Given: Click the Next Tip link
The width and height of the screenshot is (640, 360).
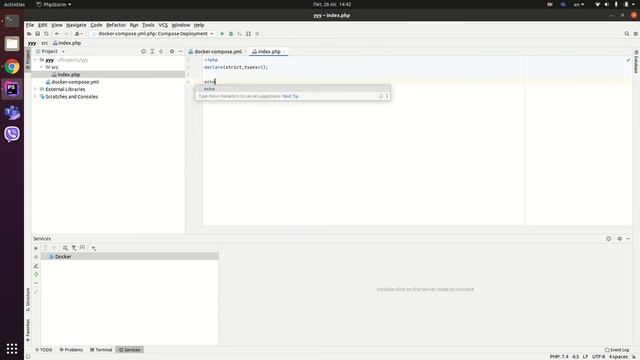Looking at the screenshot, I should point(290,96).
